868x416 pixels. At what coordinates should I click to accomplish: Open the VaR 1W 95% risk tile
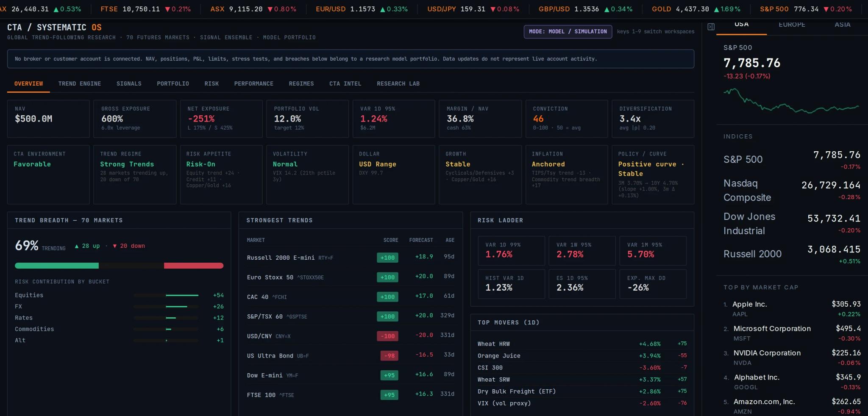(x=582, y=251)
